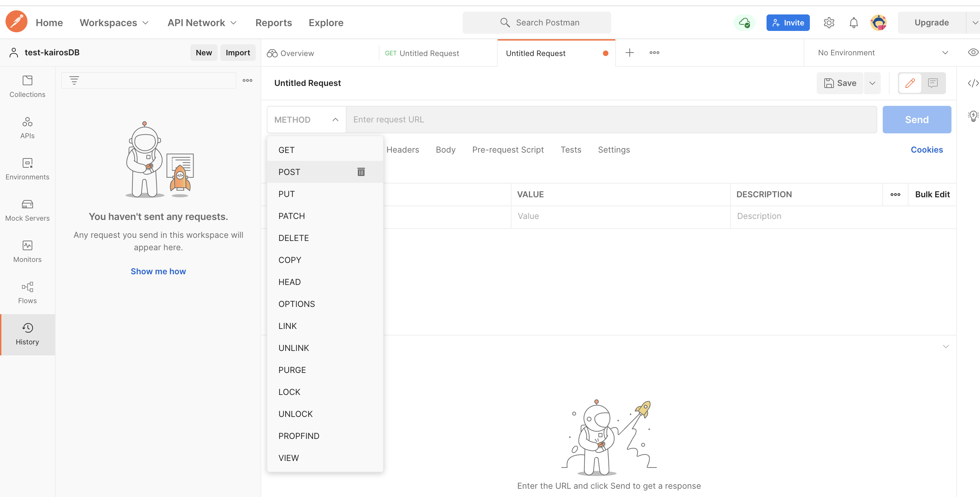980x497 pixels.
Task: Switch to the Tests tab
Action: tap(571, 149)
